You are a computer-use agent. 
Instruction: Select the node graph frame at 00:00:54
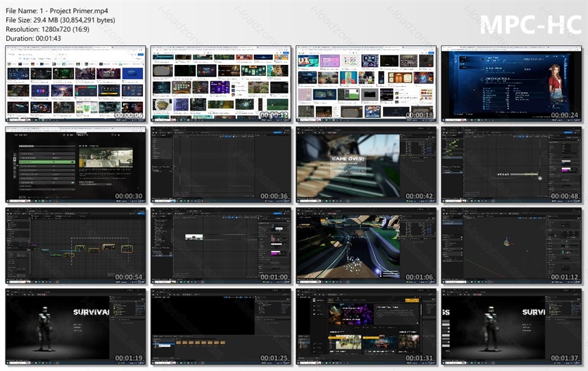pyautogui.click(x=75, y=246)
